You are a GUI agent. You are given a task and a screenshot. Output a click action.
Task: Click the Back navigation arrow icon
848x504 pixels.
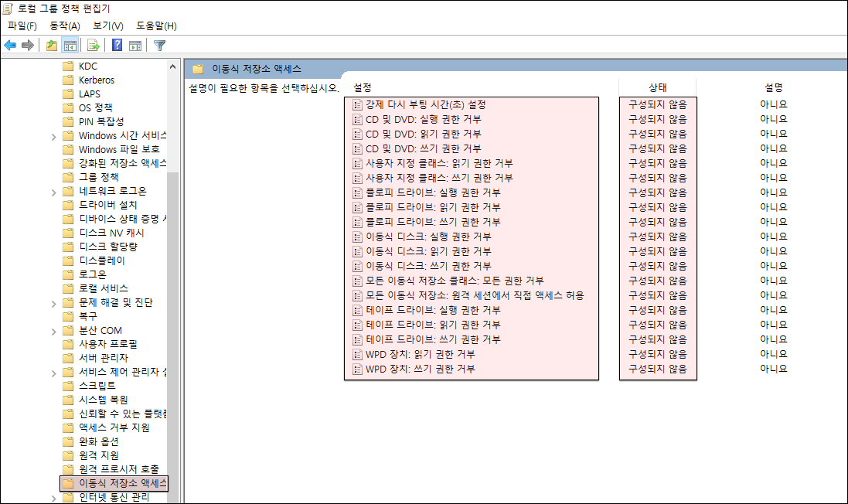(x=9, y=44)
